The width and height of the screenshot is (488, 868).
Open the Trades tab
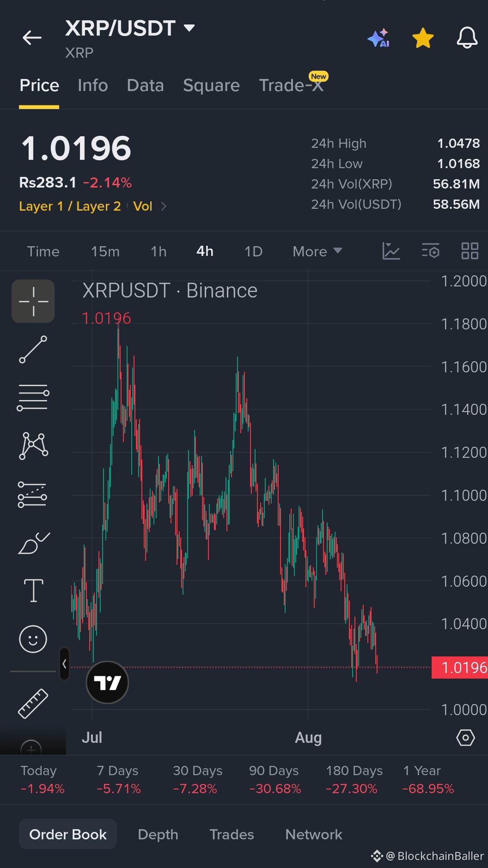tap(232, 834)
